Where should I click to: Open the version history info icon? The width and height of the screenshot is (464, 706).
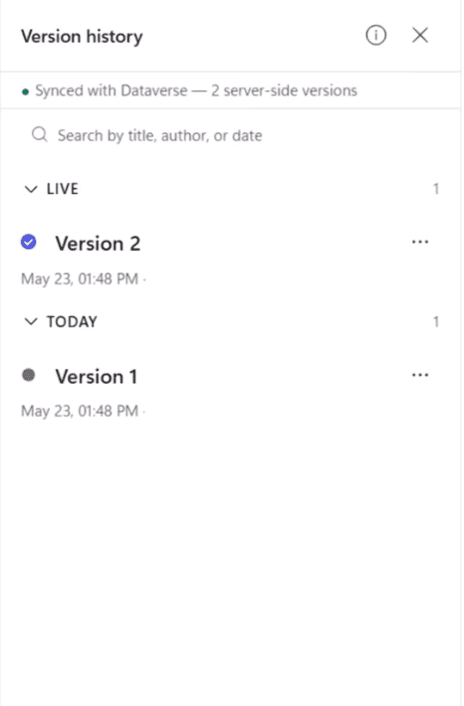375,35
